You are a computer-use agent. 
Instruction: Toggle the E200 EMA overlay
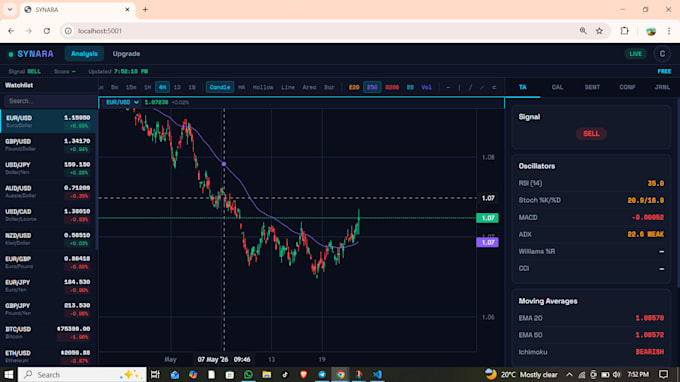tap(392, 87)
